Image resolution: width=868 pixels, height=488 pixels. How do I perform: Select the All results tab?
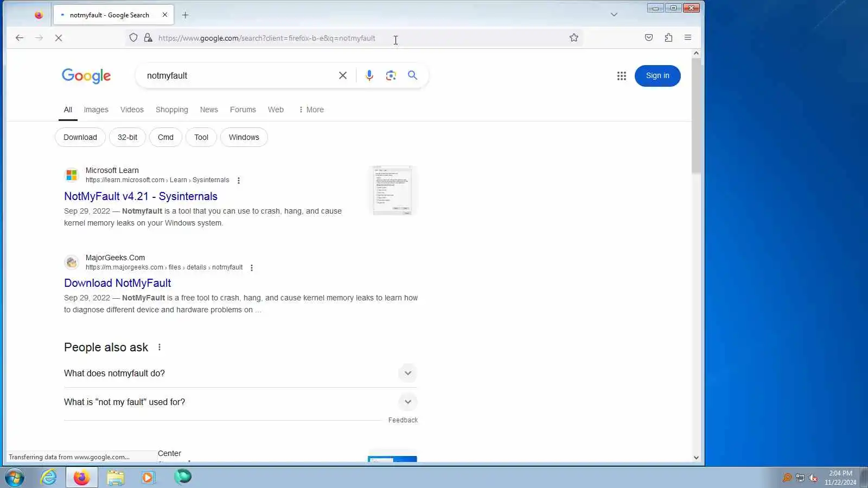click(x=68, y=110)
